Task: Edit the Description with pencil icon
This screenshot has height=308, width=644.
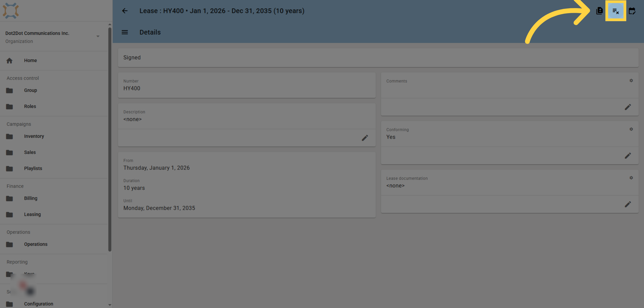Action: 365,138
